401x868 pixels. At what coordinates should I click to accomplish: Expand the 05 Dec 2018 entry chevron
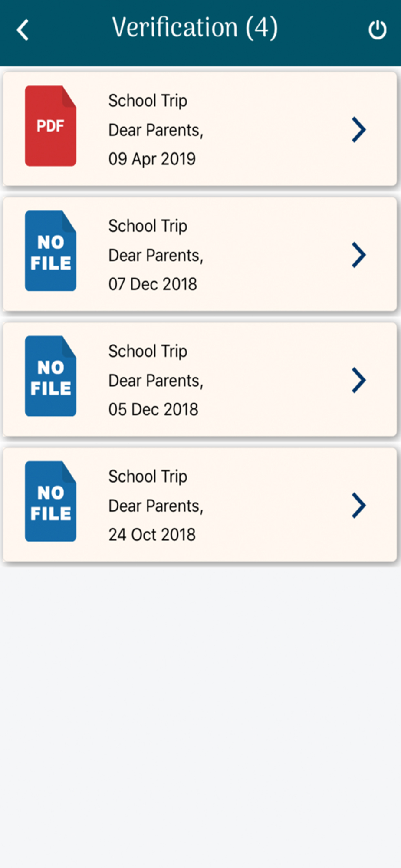click(x=359, y=380)
